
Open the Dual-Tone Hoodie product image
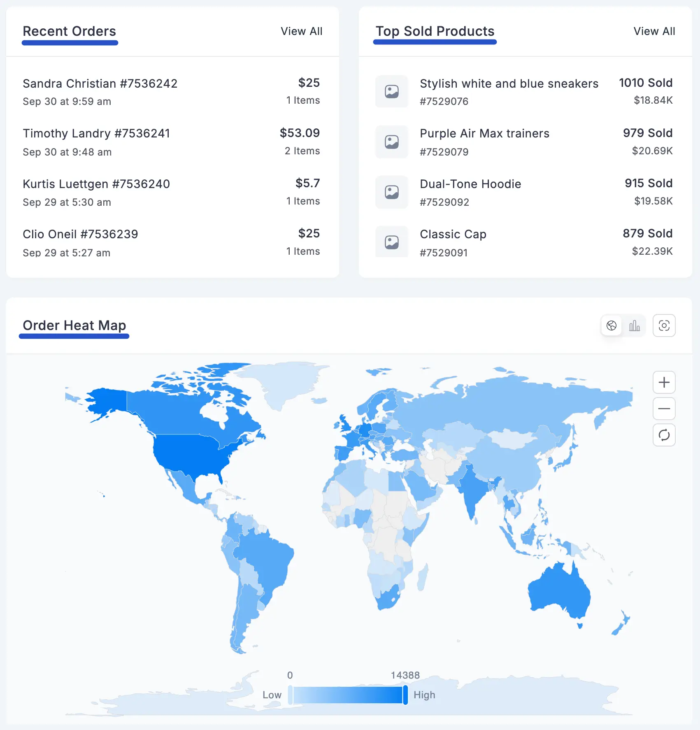[391, 192]
